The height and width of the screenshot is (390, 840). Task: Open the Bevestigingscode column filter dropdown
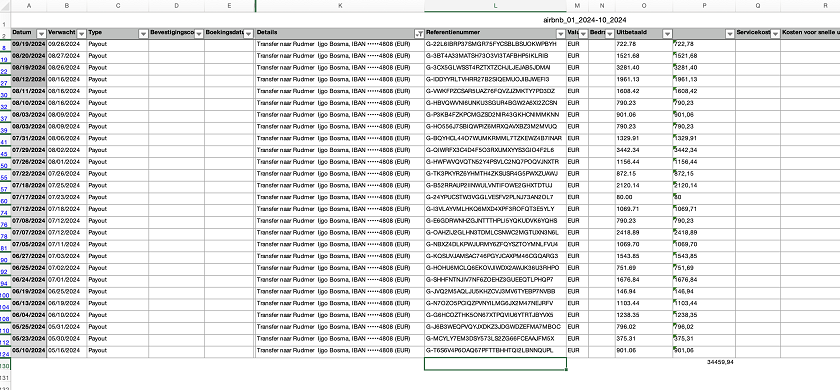(x=199, y=33)
